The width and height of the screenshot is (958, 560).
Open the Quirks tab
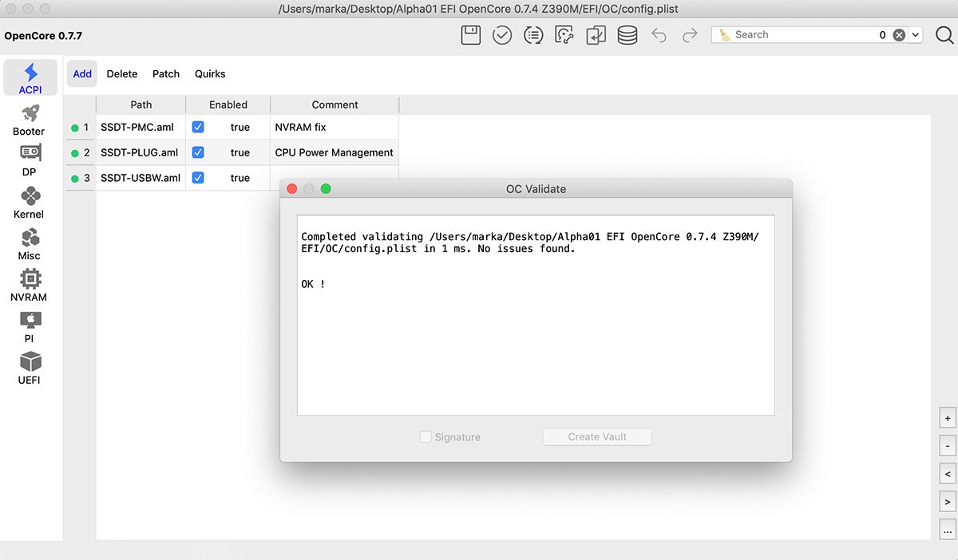pos(210,73)
